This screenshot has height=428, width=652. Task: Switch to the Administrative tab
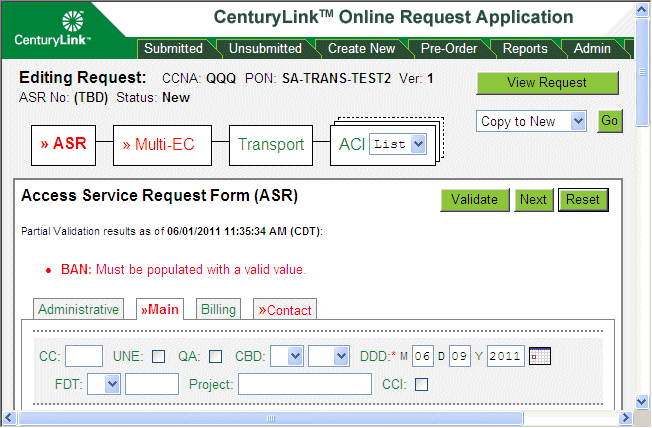[79, 310]
